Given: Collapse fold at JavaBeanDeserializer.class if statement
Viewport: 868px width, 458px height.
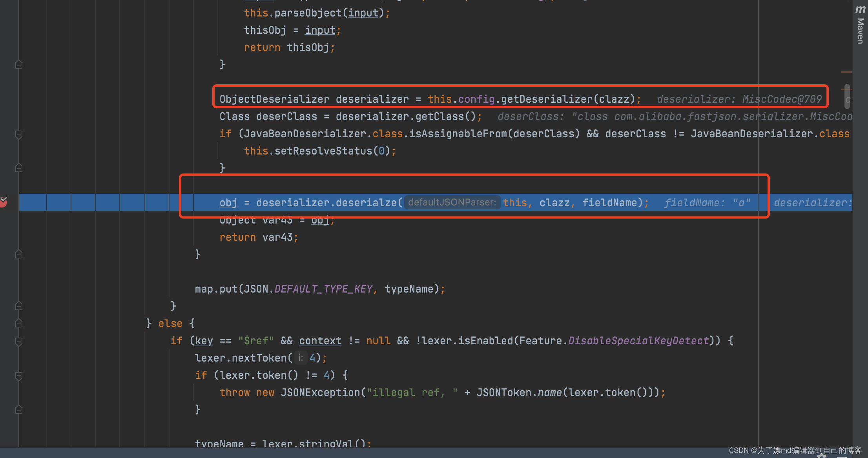Looking at the screenshot, I should click(18, 134).
